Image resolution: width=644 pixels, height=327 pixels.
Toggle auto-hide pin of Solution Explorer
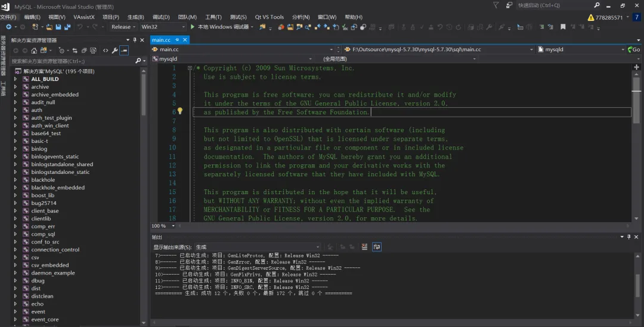(x=135, y=40)
